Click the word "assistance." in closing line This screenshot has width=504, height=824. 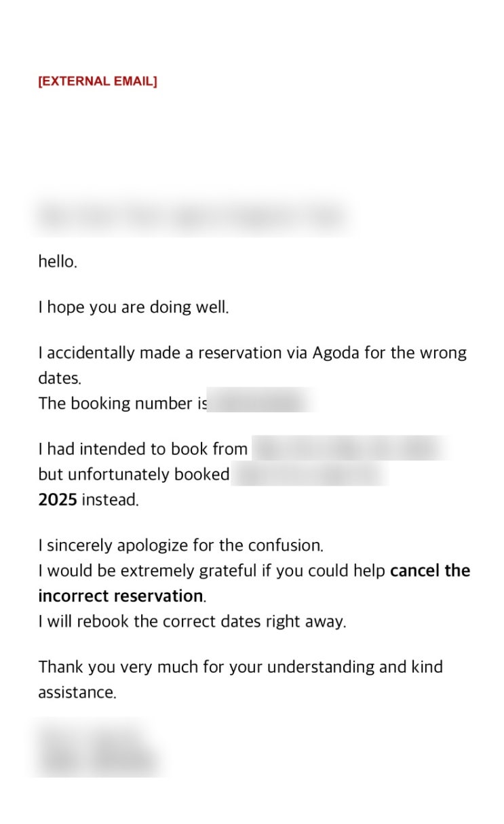(77, 692)
